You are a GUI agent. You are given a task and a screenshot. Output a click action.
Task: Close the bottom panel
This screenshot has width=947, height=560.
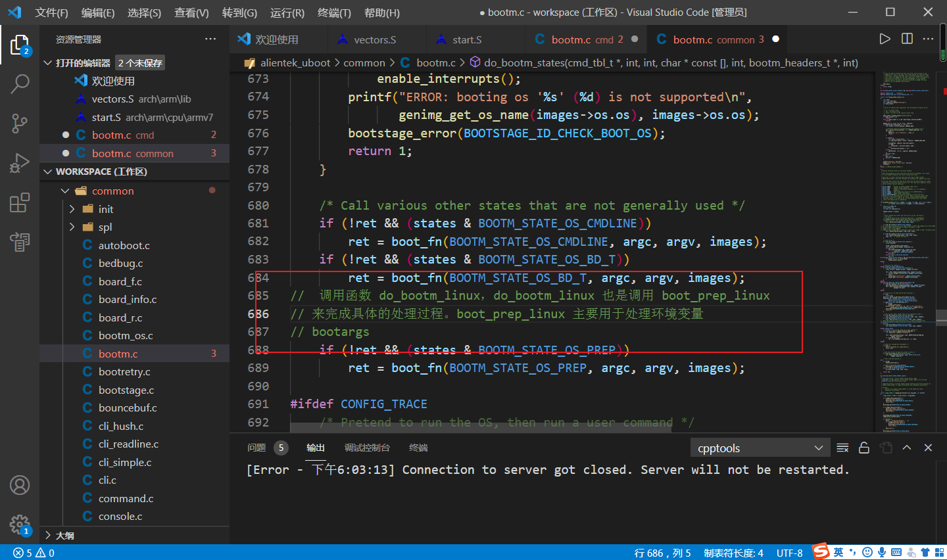point(928,448)
